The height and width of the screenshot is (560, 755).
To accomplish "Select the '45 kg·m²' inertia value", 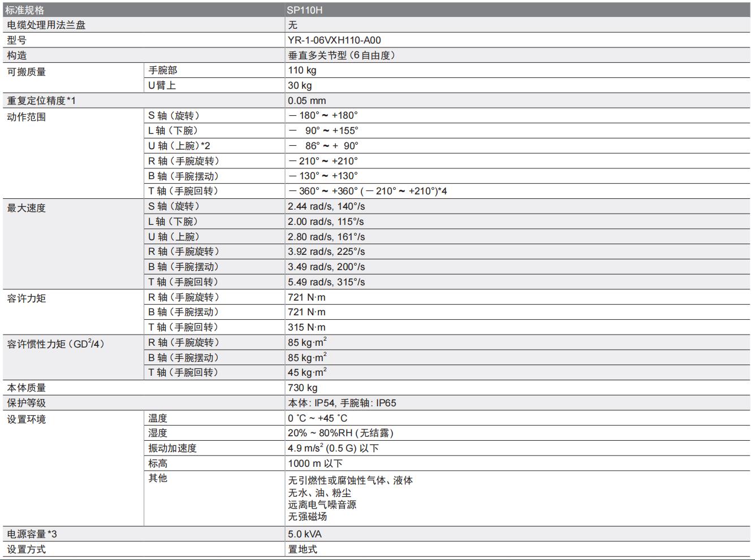I will (x=307, y=372).
